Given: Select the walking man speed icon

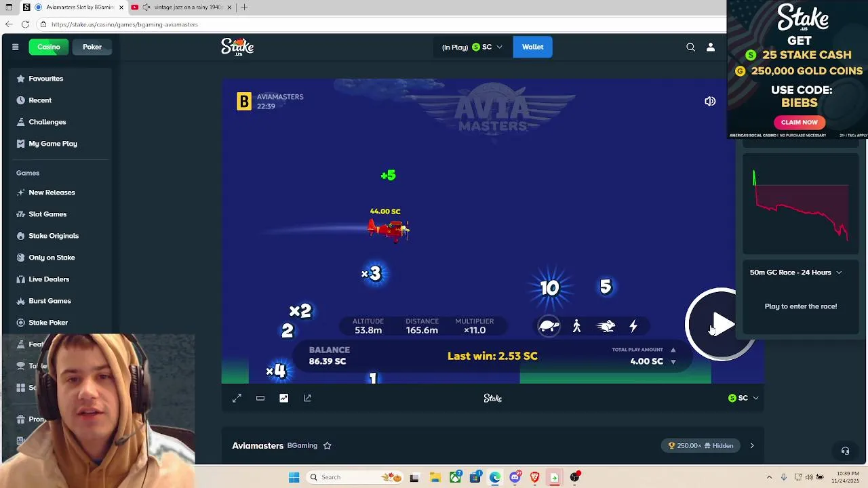Looking at the screenshot, I should 576,326.
